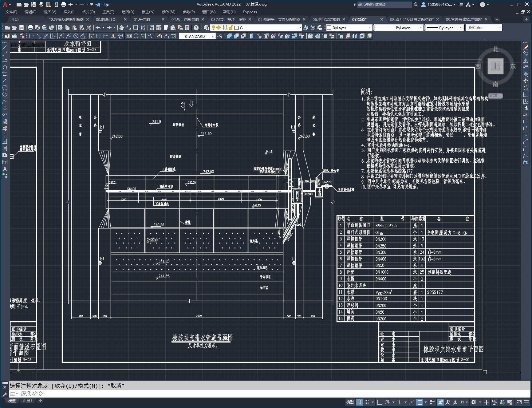Image resolution: width=532 pixels, height=408 pixels.
Task: Open the STANDARD dimension style dropdown
Action: pos(197,36)
